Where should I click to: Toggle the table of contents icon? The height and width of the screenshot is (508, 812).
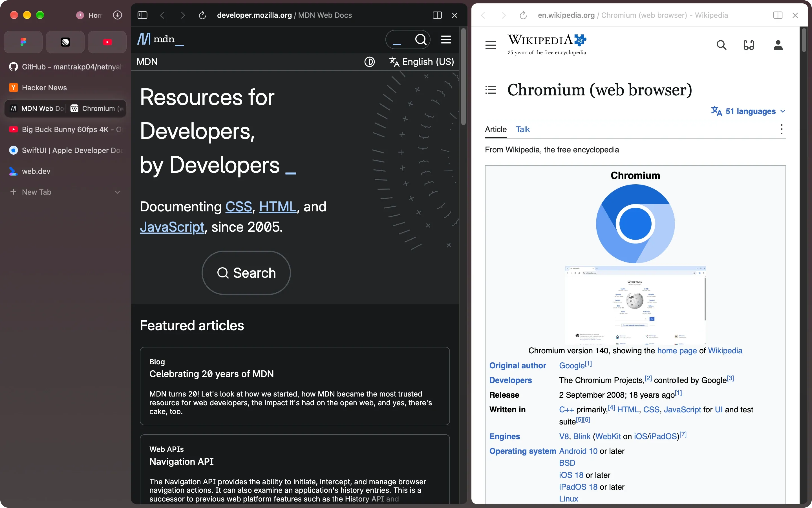click(x=491, y=90)
